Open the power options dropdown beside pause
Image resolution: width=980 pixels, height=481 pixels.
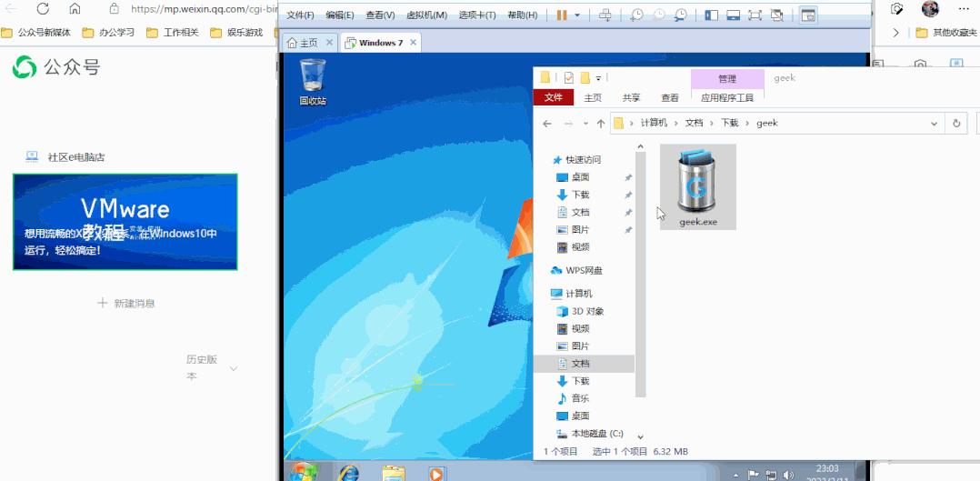click(x=577, y=15)
